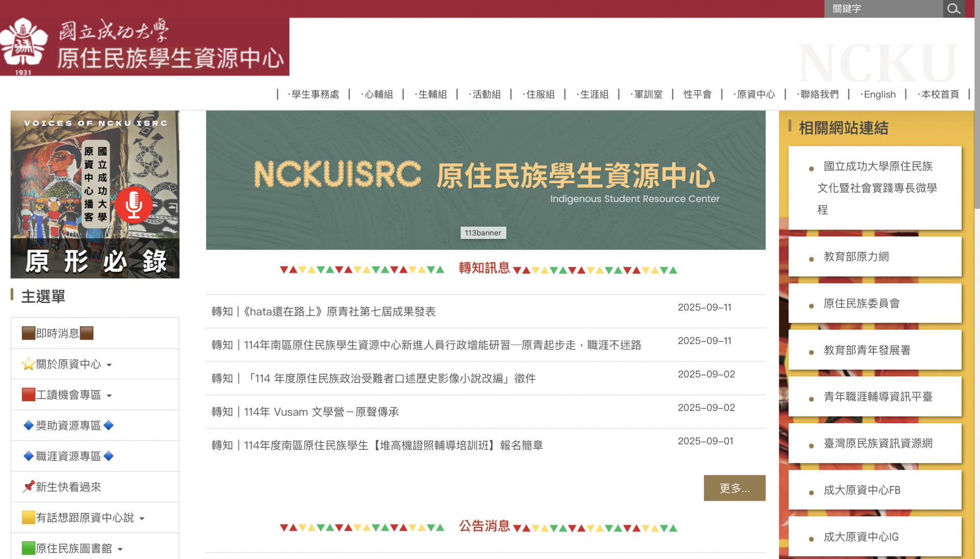
Task: Expand the 有話想跟原資中心說 dropdown arrow
Action: click(142, 519)
